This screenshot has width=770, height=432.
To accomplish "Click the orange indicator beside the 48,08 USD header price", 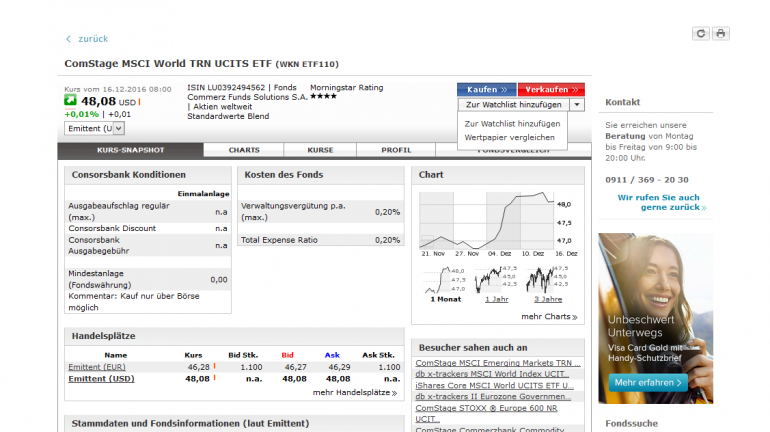I will 139,102.
